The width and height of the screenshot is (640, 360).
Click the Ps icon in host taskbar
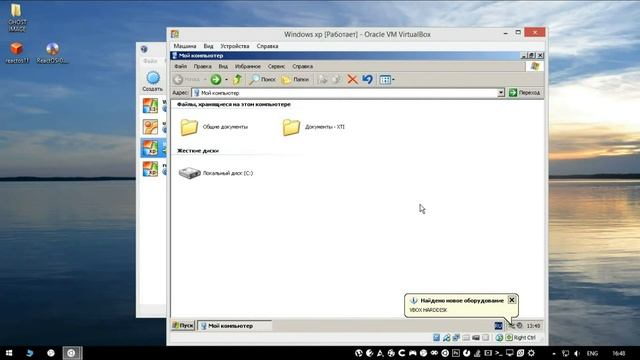coord(456,353)
